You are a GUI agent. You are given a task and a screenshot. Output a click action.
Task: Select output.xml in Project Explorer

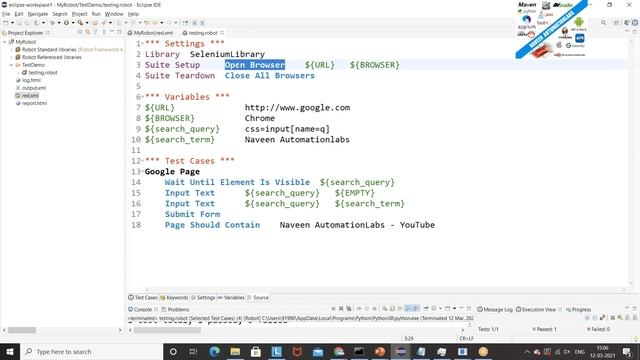tap(33, 88)
